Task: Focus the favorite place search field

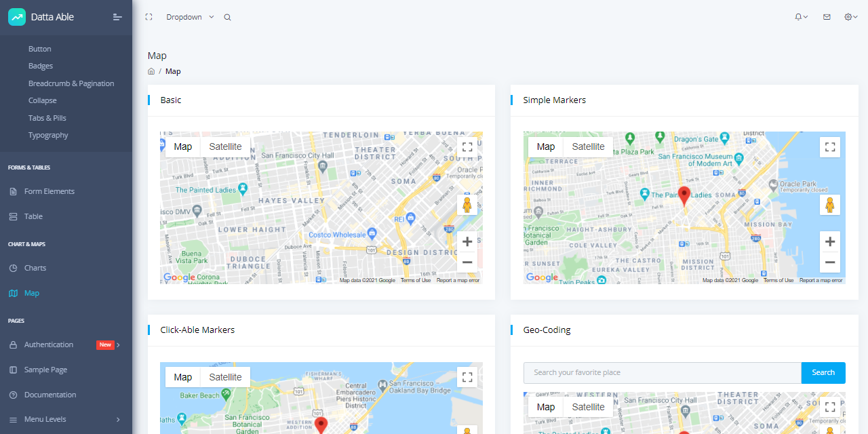Action: pyautogui.click(x=663, y=372)
